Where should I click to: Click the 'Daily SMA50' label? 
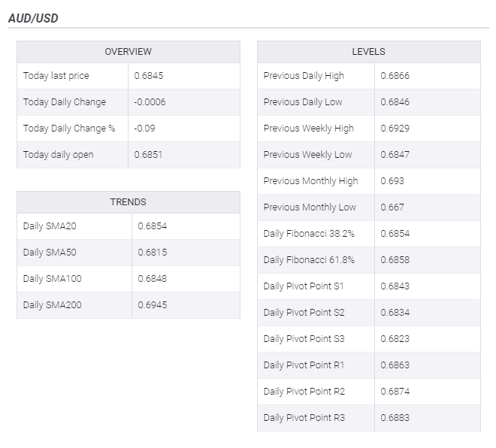[50, 253]
